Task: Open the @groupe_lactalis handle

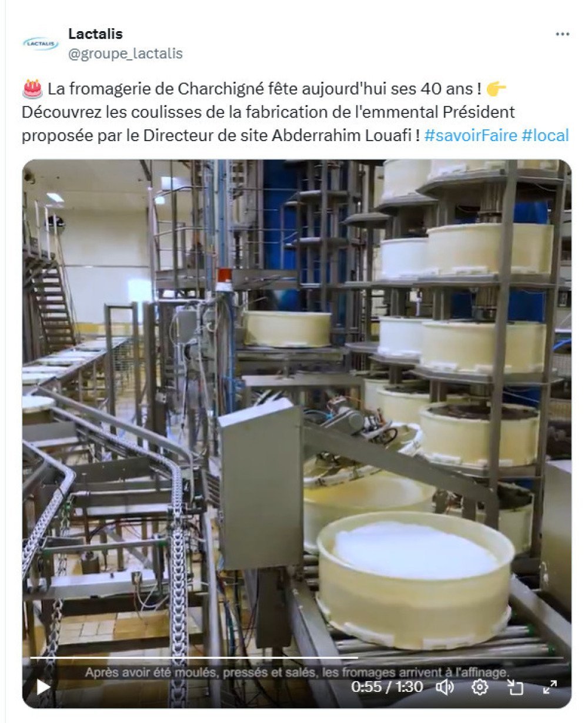Action: [x=125, y=53]
